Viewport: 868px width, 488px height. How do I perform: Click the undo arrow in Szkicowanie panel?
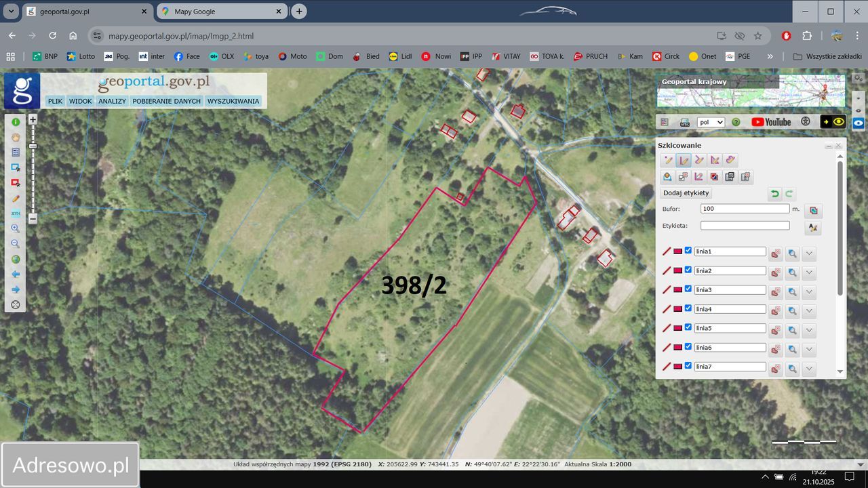(774, 194)
